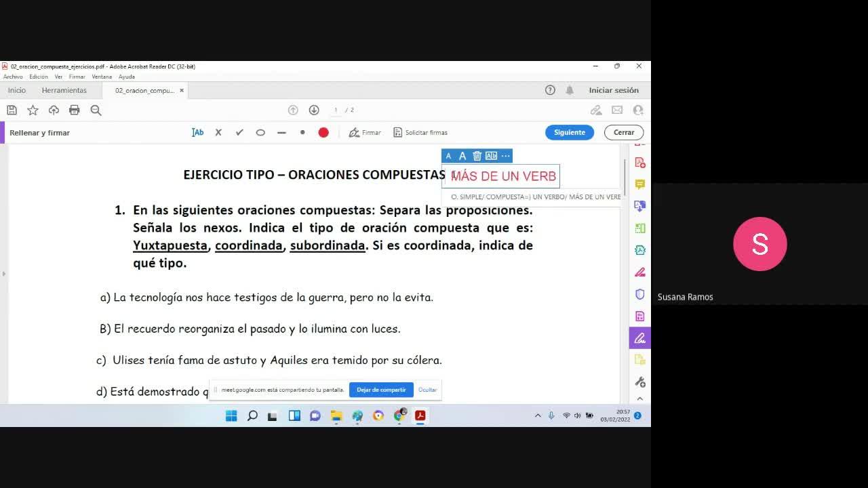Open the find text magnifier tool
The width and height of the screenshot is (868, 488).
[96, 110]
